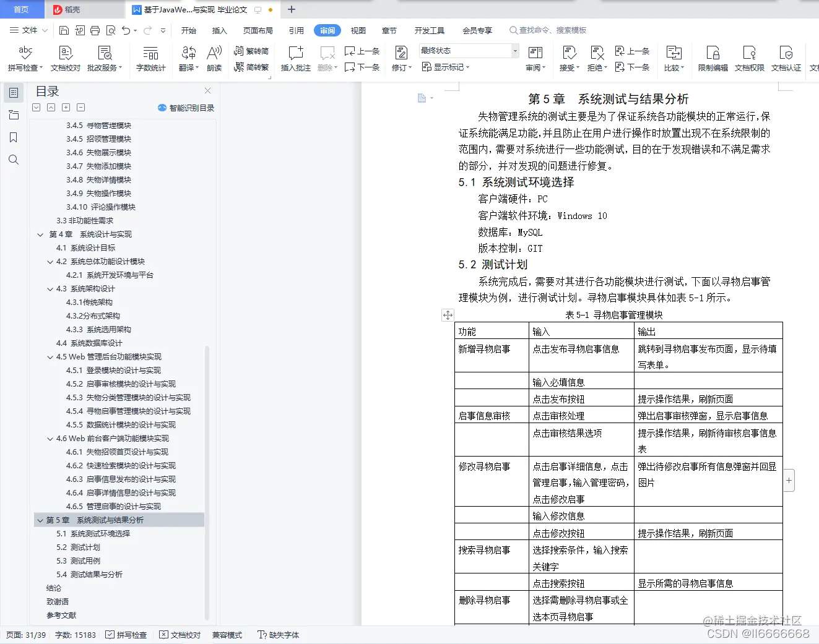Open the bookmarks panel in left sidebar

14,137
